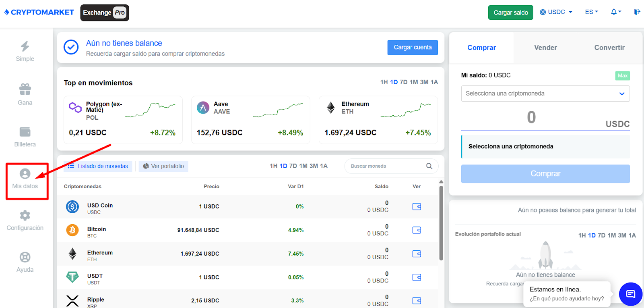Open the Aave mover card
The width and height of the screenshot is (644, 308).
pos(251,120)
